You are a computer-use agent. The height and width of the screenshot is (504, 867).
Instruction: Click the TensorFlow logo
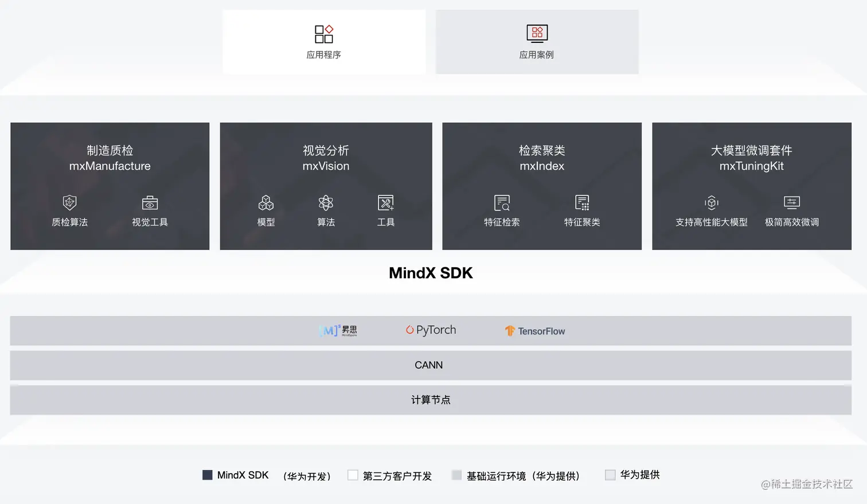pyautogui.click(x=535, y=331)
